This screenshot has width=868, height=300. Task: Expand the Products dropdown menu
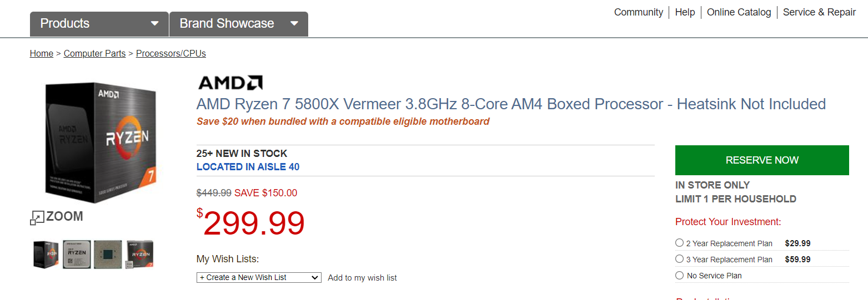click(x=99, y=24)
